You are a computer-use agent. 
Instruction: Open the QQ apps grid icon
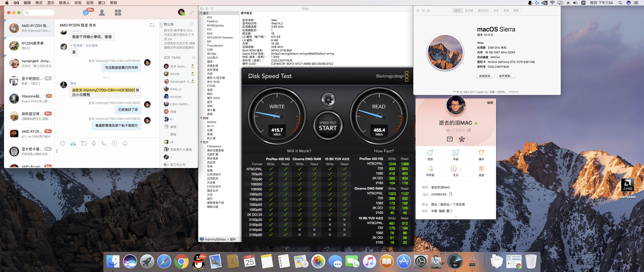click(x=118, y=13)
